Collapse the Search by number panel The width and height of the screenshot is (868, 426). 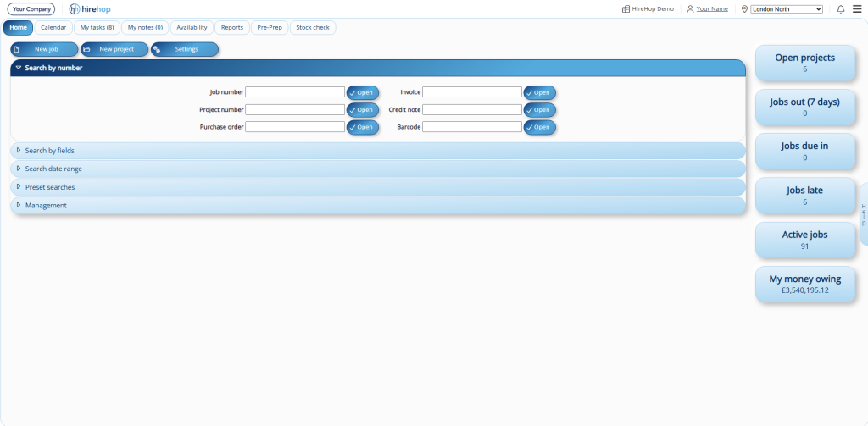(x=378, y=68)
